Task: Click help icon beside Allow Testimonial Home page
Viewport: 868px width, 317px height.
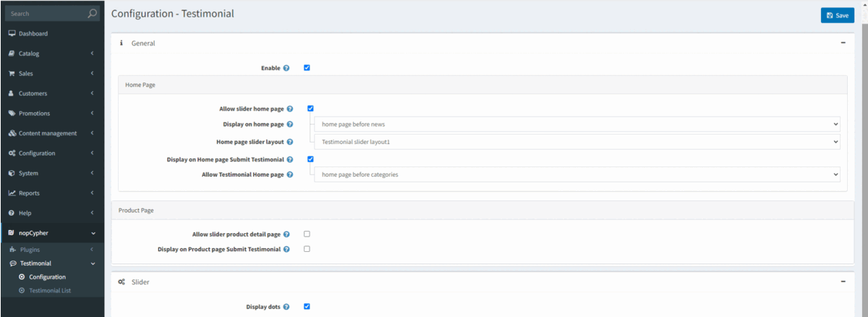Action: click(290, 175)
